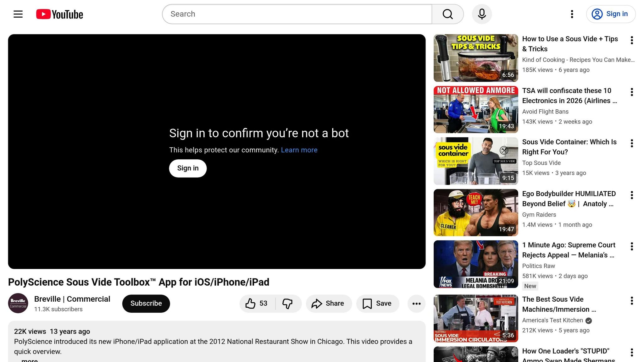Open options for Ego Bodybuilder video

pos(632,195)
